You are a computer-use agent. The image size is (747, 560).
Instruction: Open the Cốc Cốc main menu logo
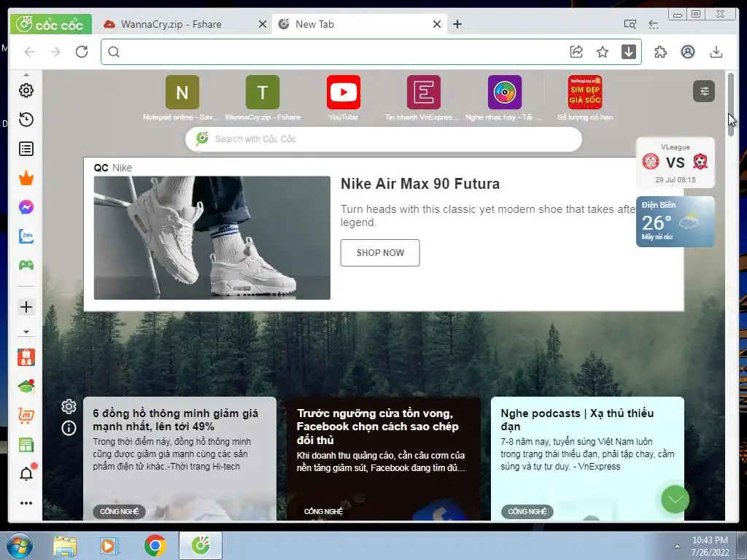pyautogui.click(x=50, y=24)
